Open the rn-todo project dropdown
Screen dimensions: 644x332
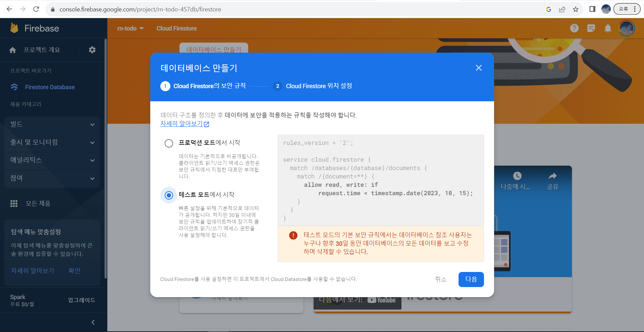(130, 29)
